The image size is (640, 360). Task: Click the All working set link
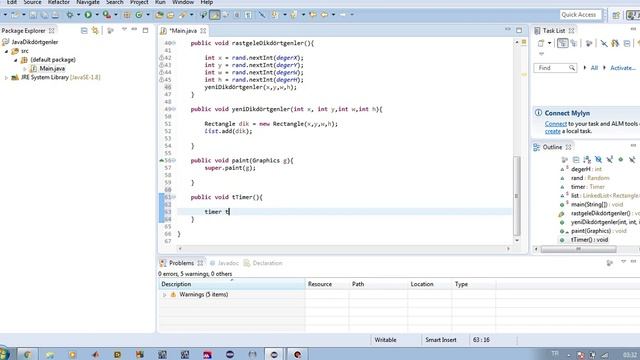[594, 68]
